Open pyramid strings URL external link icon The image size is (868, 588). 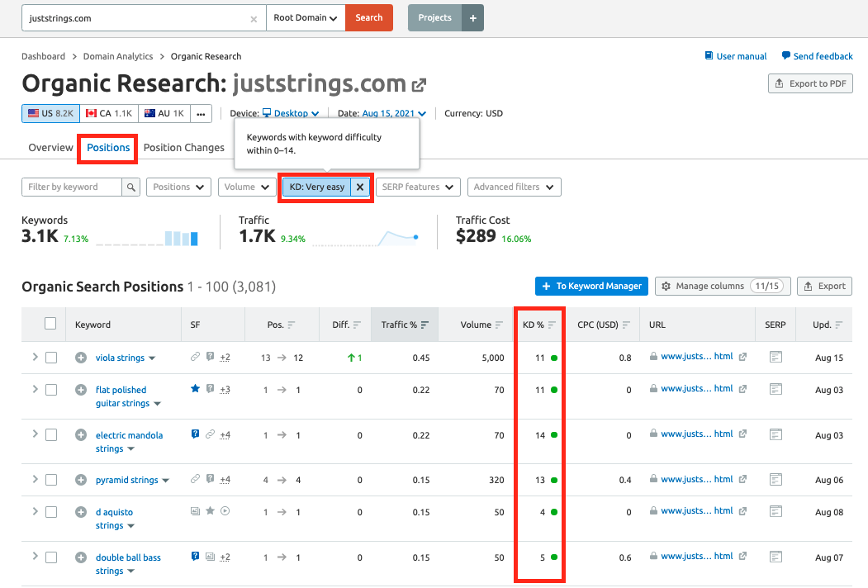point(743,480)
